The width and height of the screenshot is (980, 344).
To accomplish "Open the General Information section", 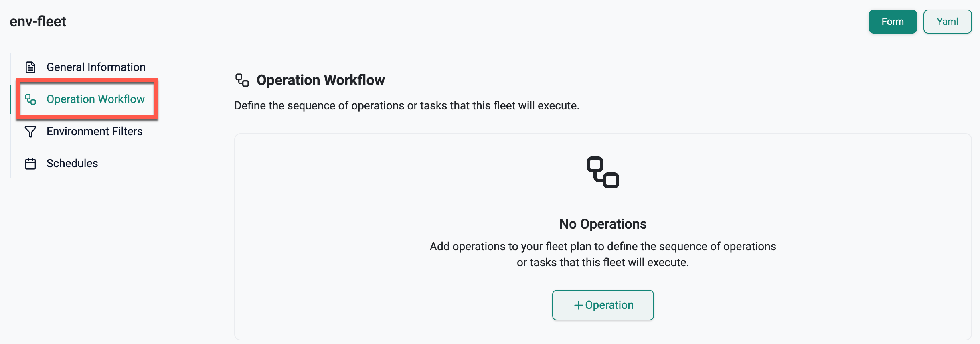I will (x=96, y=67).
